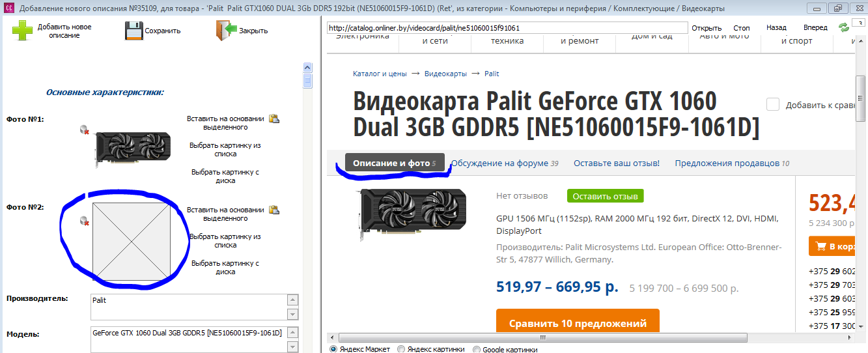Click the Стоп browser button

[x=742, y=28]
